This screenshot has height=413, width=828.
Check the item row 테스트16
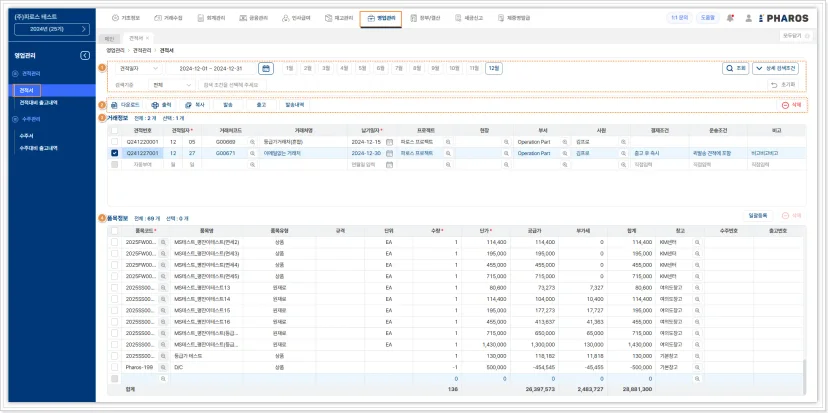115,322
